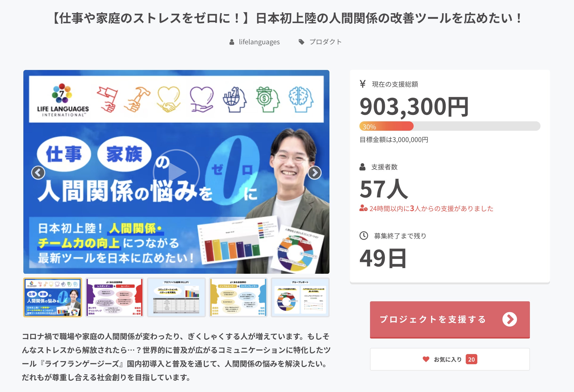Click プロジェクトを支援する button
This screenshot has width=574, height=392.
coord(450,319)
